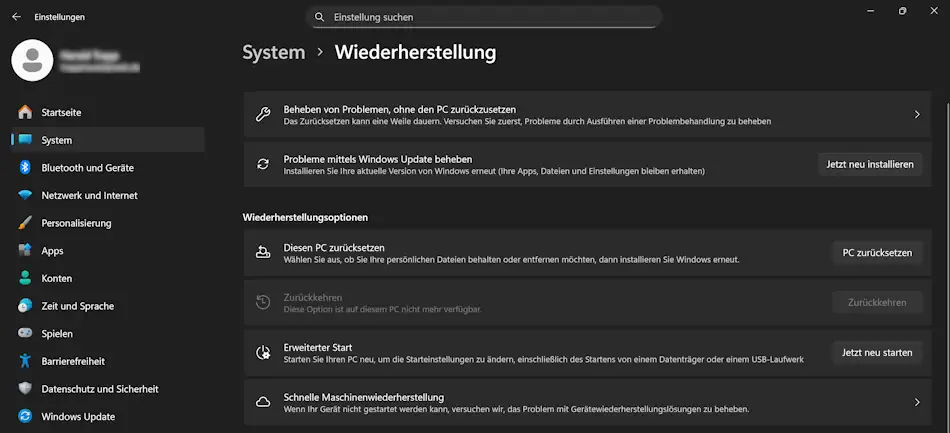The height and width of the screenshot is (433, 950).
Task: Click the Diesen PC zurücksetzen reset icon
Action: coord(263,253)
